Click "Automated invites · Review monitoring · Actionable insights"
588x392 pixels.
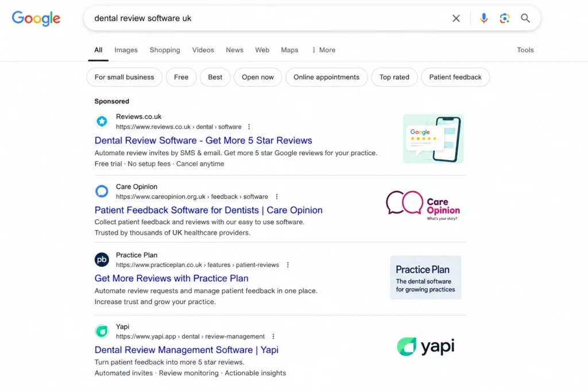point(190,373)
